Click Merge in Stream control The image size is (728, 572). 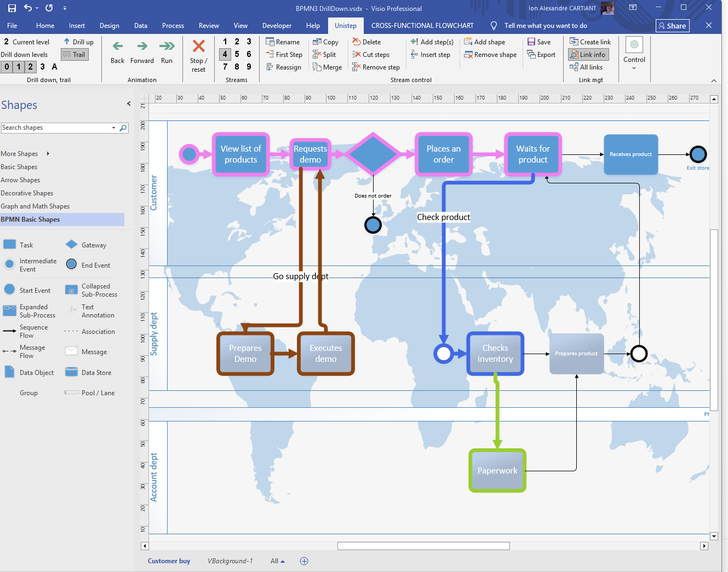tap(327, 67)
